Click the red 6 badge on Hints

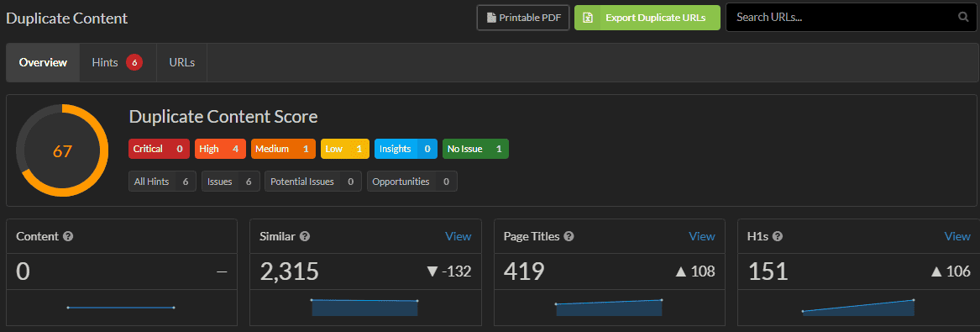134,62
